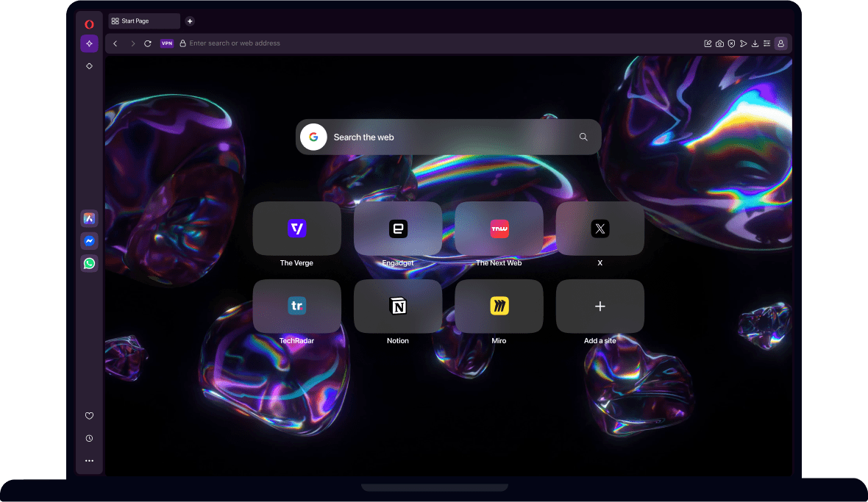Click the Add a site tile
Viewport: 868px width, 502px height.
pos(600,306)
